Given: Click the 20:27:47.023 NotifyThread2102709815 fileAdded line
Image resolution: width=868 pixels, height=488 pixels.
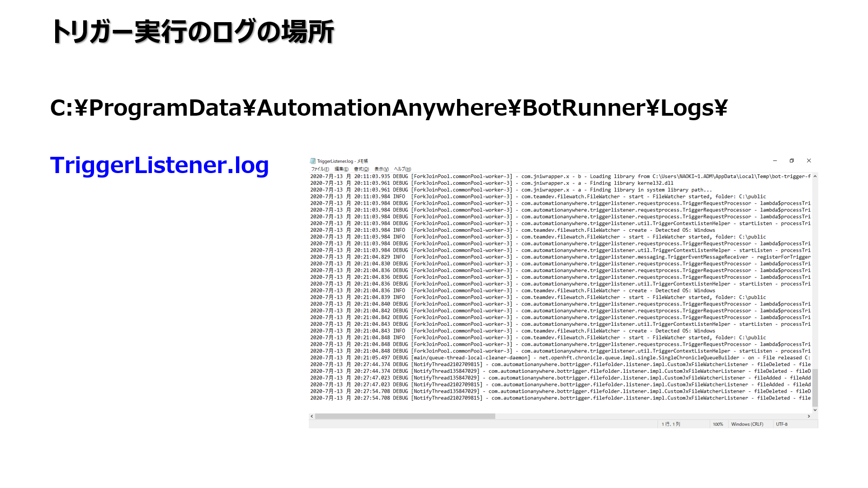Looking at the screenshot, I should 561,385.
